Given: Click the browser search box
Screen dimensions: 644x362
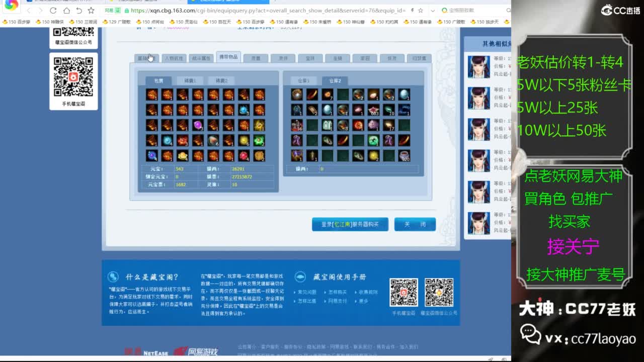Looking at the screenshot, I should click(475, 11).
